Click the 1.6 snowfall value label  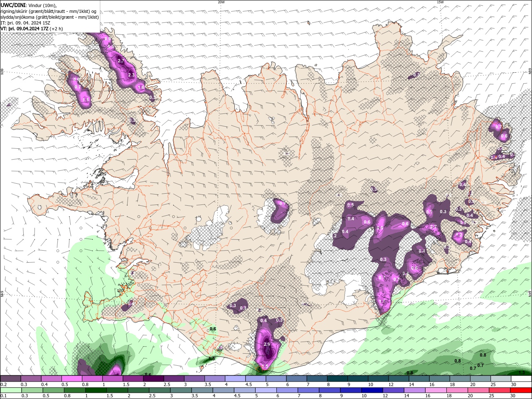pos(141,88)
